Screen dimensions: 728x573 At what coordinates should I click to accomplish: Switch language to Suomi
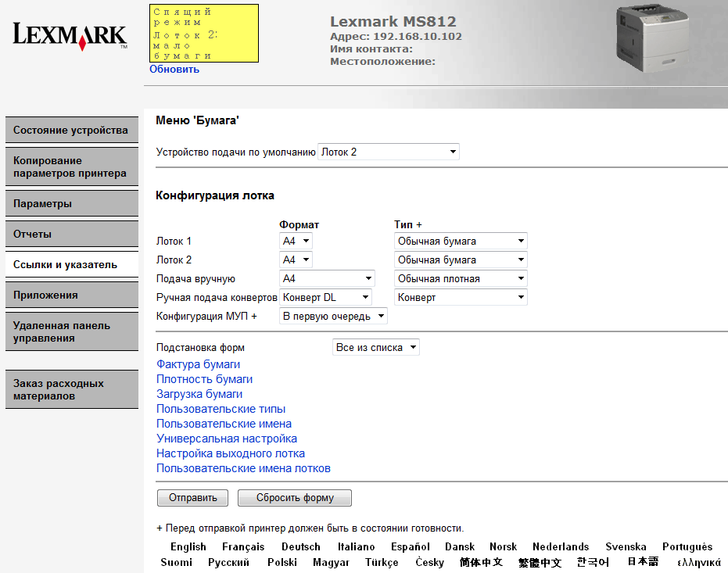coord(177,562)
